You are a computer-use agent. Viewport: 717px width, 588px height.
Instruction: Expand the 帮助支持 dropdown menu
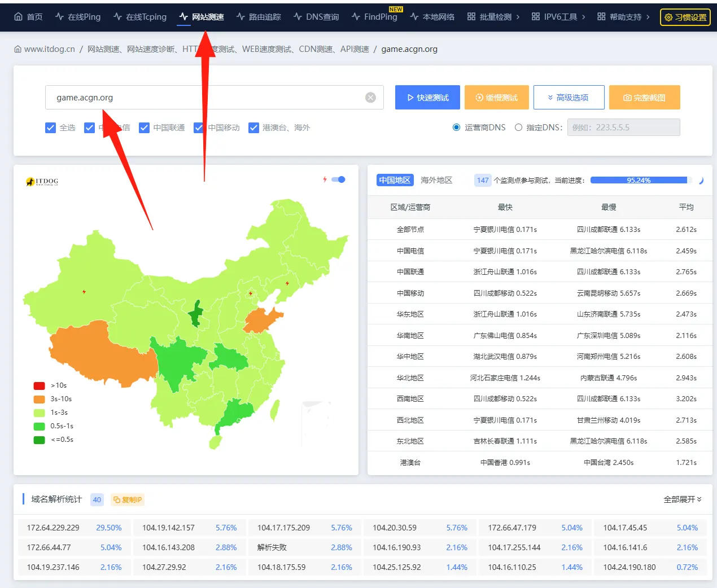[623, 17]
